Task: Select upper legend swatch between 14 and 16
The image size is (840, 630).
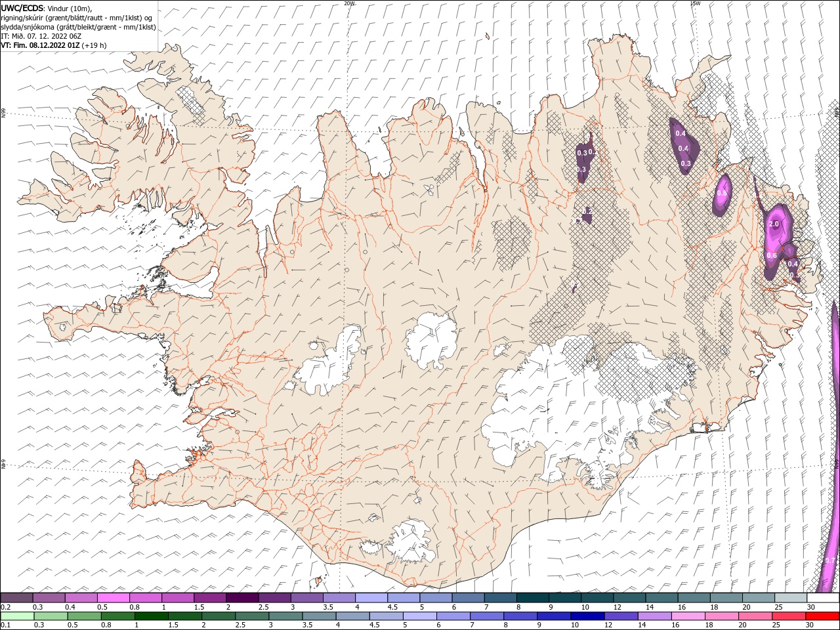Action: click(661, 598)
